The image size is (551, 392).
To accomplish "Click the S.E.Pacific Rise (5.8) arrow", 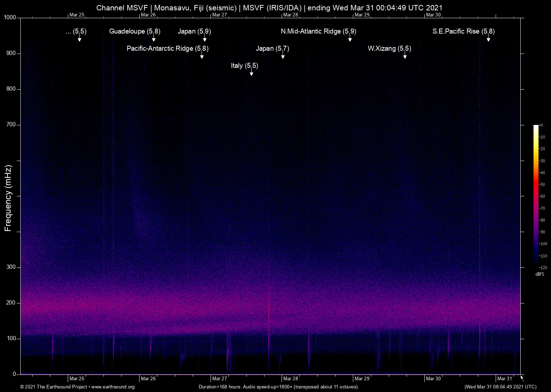I will (489, 39).
